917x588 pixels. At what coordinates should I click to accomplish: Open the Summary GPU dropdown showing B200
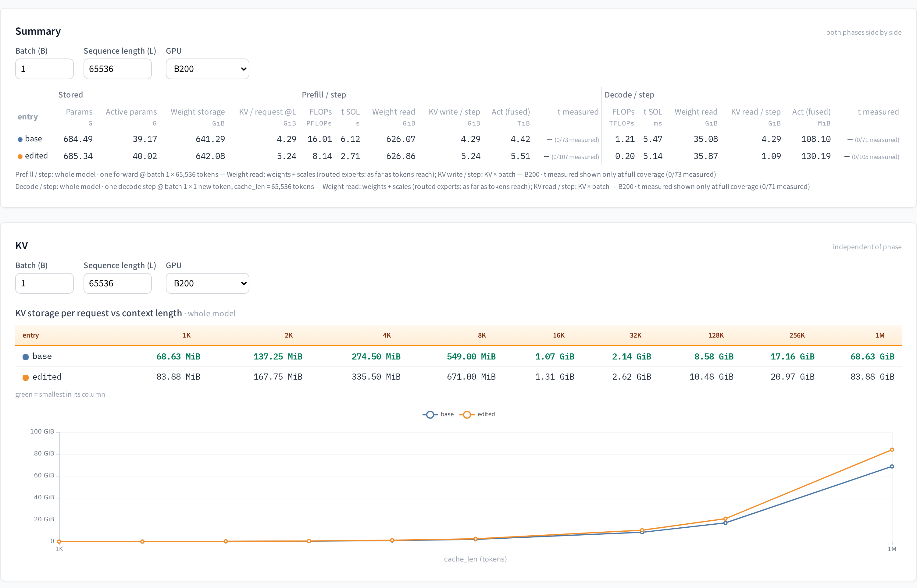click(208, 69)
